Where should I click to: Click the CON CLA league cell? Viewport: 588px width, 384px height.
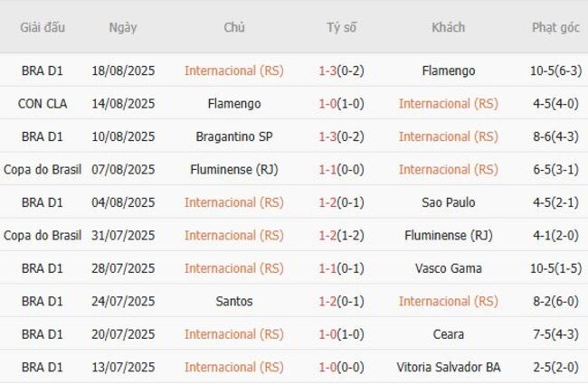43,103
